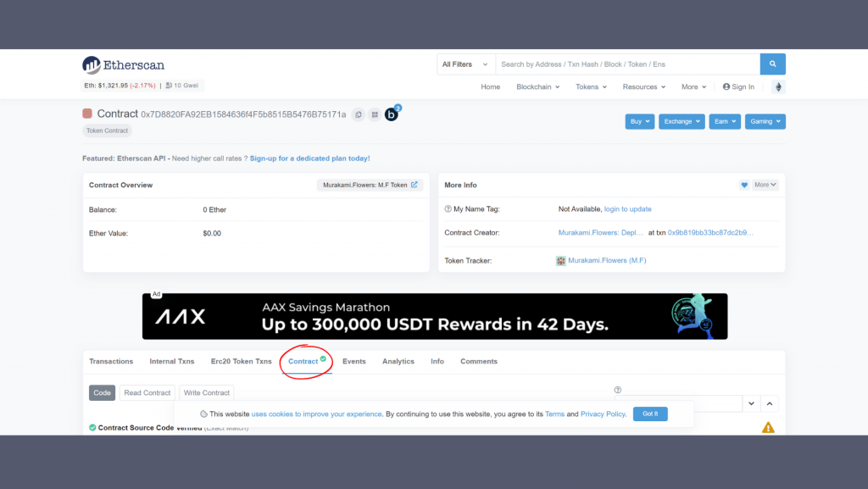Click the Murakami.Flowers token icon

point(561,260)
